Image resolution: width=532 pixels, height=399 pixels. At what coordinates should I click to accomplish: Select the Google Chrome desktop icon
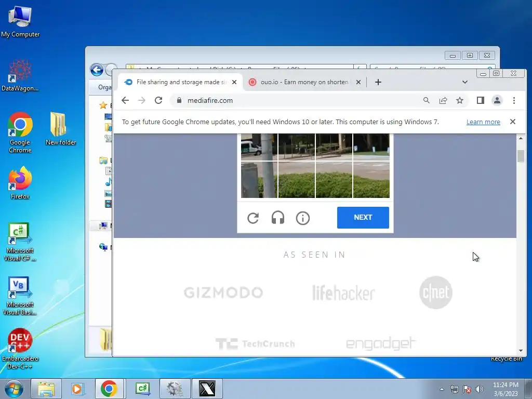[x=20, y=132]
